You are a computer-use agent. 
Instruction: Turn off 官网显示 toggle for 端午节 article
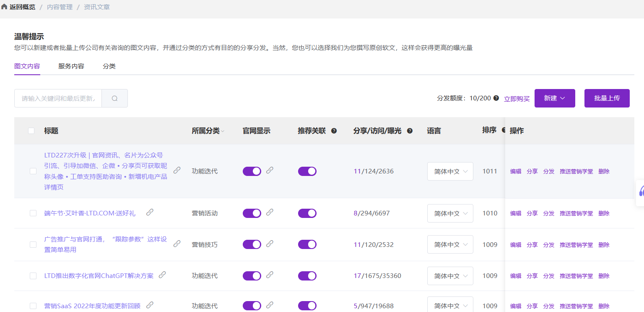pyautogui.click(x=252, y=213)
